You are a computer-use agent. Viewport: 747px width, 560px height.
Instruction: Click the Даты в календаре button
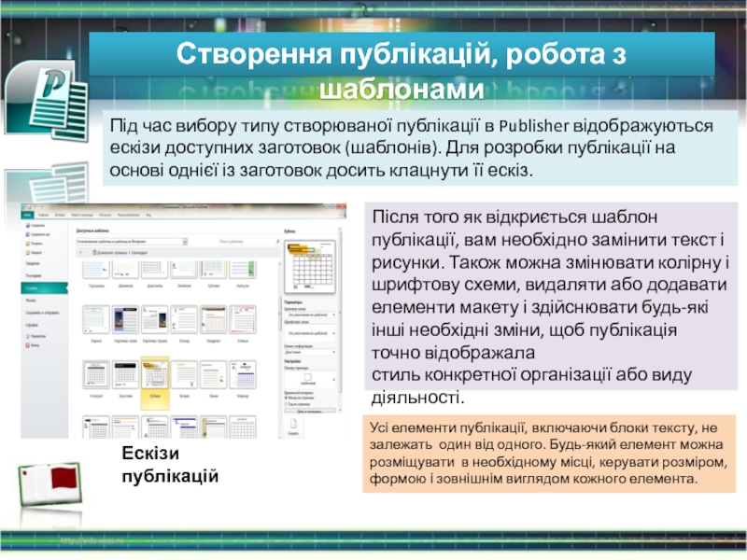point(310,411)
